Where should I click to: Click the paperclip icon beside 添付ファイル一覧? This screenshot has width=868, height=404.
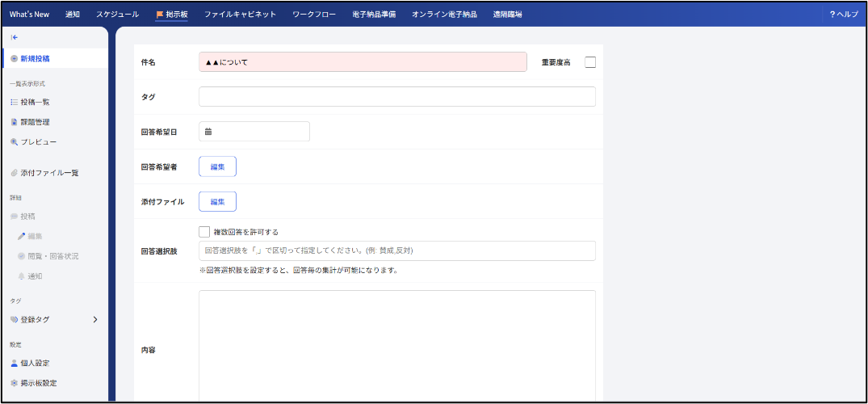coord(15,173)
